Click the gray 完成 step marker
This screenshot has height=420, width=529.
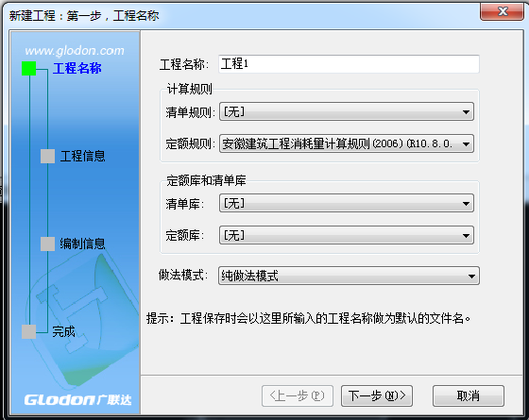(x=29, y=331)
